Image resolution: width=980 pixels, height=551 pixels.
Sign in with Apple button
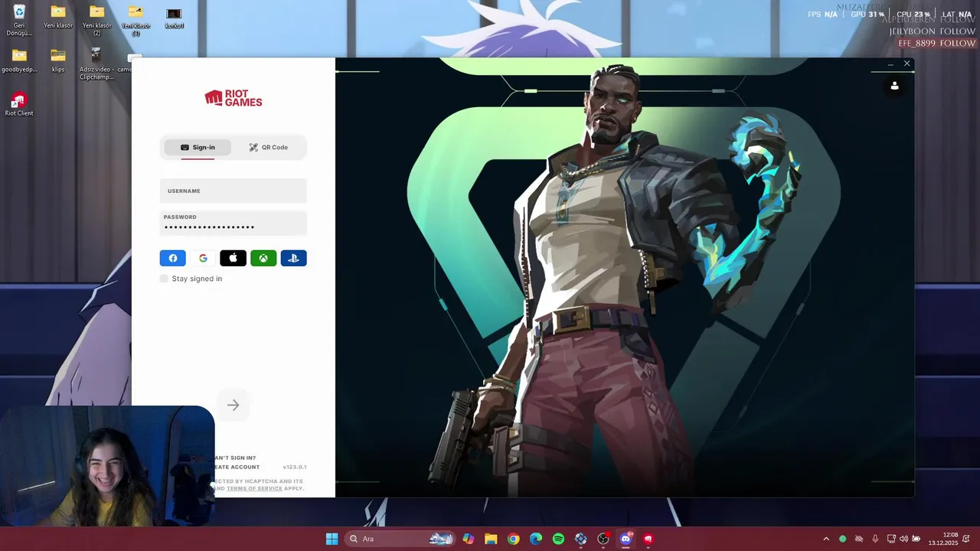(x=233, y=258)
